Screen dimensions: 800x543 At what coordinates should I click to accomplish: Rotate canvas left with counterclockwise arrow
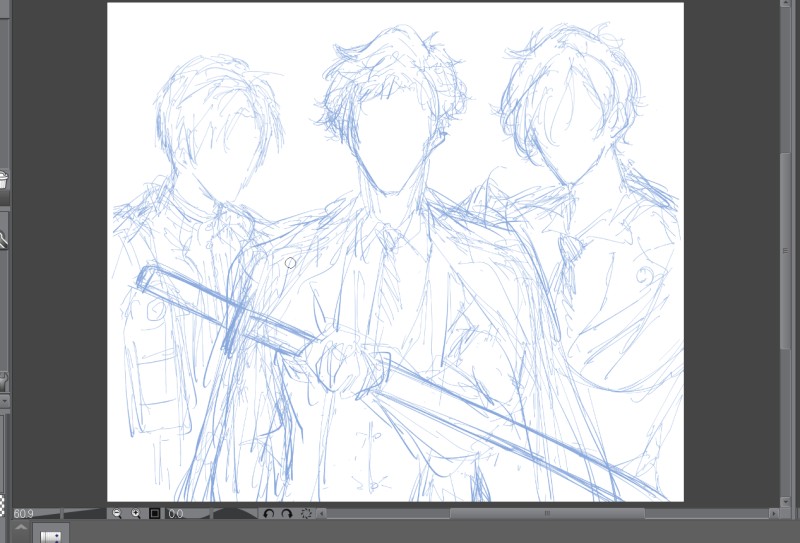coord(268,513)
